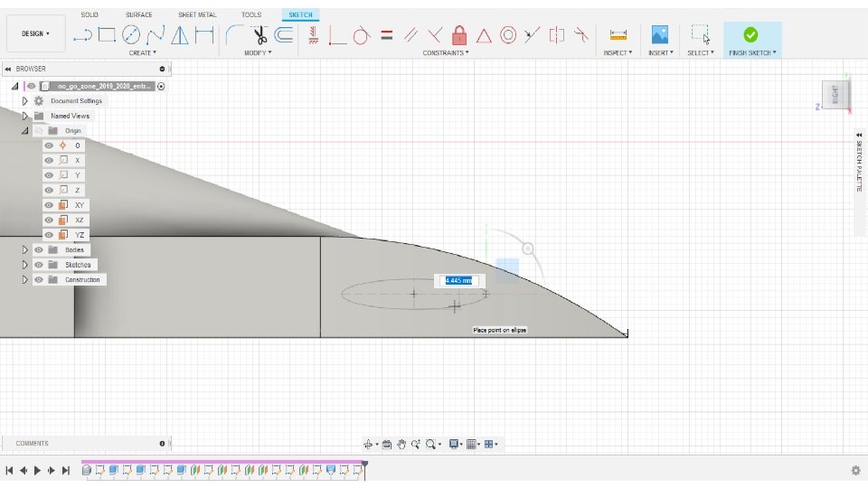Expand the Construction folder in browser
Viewport: 868px width, 488px height.
(x=25, y=280)
